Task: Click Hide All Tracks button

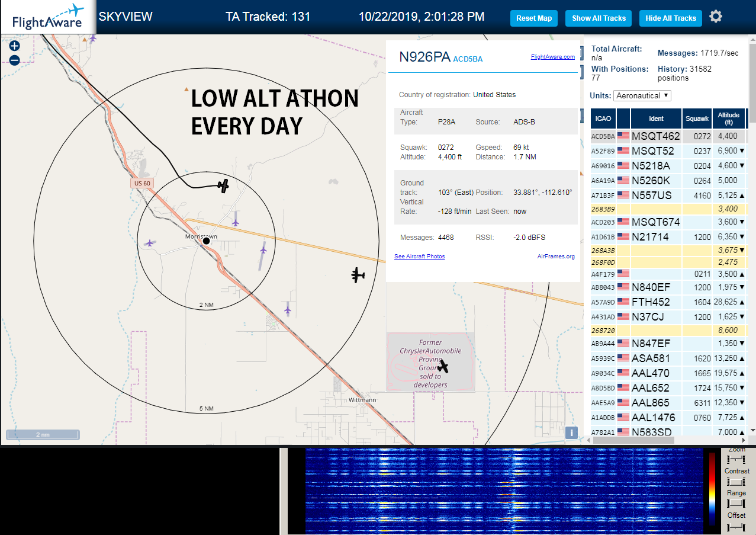Action: [x=671, y=18]
